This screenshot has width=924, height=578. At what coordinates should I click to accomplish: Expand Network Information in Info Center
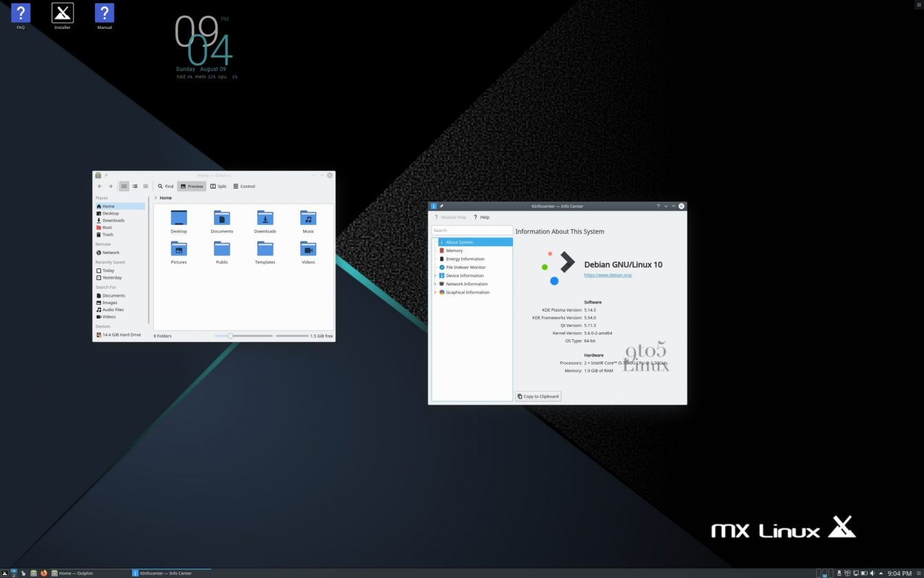[x=434, y=283]
